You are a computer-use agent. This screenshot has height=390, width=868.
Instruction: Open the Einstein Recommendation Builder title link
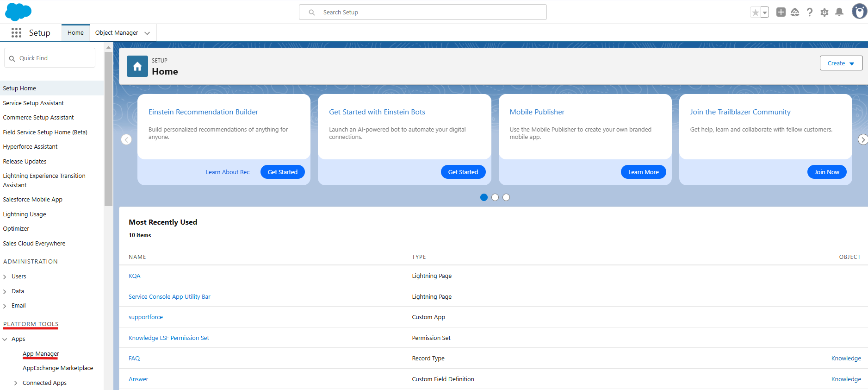point(204,112)
